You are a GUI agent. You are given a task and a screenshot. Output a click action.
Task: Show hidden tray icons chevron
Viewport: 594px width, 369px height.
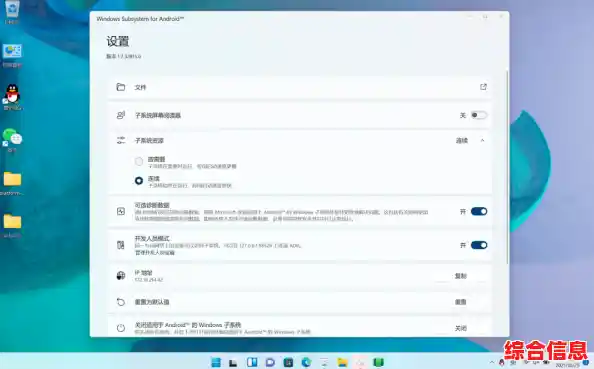pos(492,363)
